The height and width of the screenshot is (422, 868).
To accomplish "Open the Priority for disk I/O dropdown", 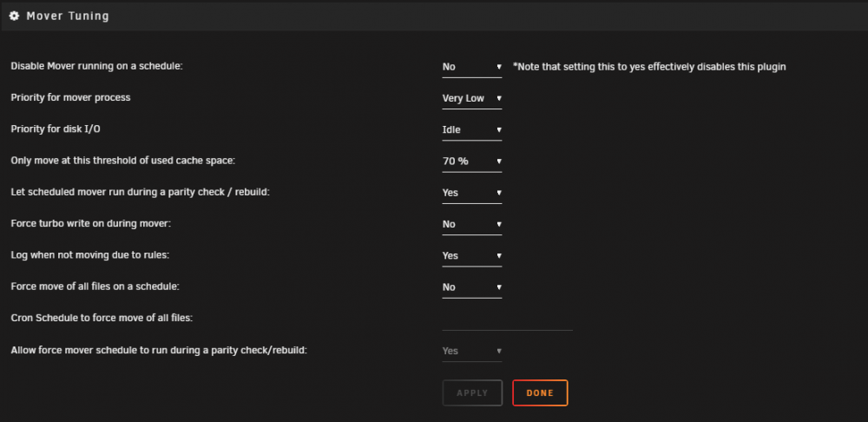I will (471, 130).
